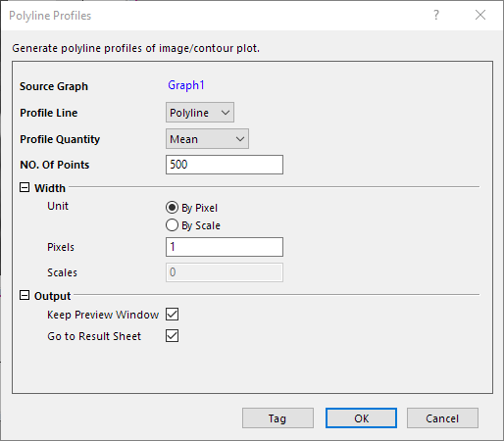The image size is (504, 441).
Task: Select the By Scale radio button
Action: [x=172, y=225]
